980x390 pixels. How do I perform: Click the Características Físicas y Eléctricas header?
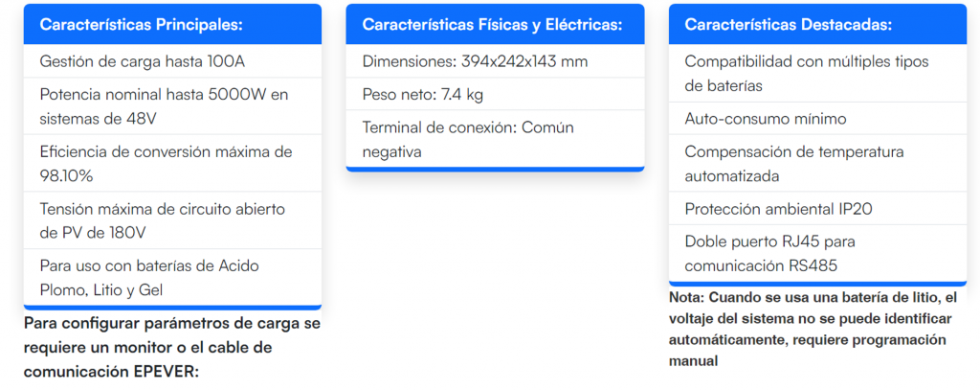coord(494,25)
